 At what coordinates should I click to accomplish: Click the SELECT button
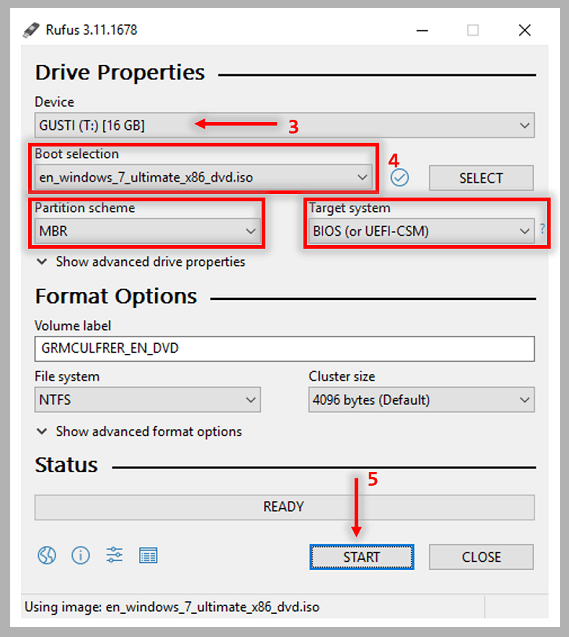point(481,178)
